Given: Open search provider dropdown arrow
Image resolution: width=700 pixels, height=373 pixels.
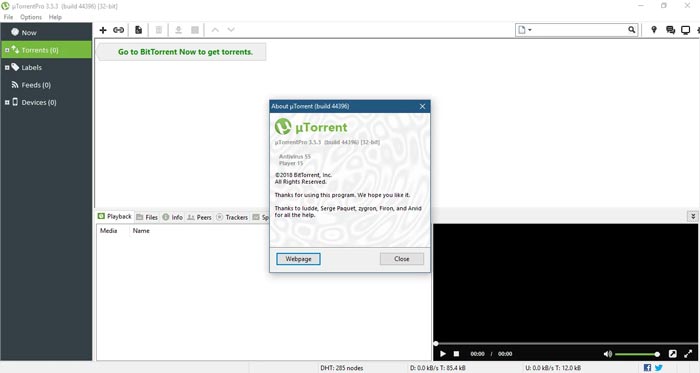Looking at the screenshot, I should pyautogui.click(x=530, y=30).
